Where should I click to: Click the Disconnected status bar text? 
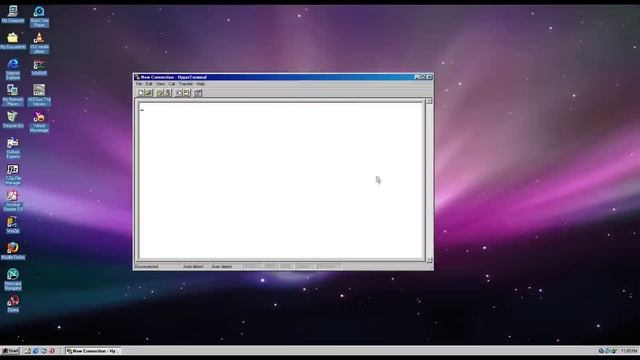[x=147, y=267]
